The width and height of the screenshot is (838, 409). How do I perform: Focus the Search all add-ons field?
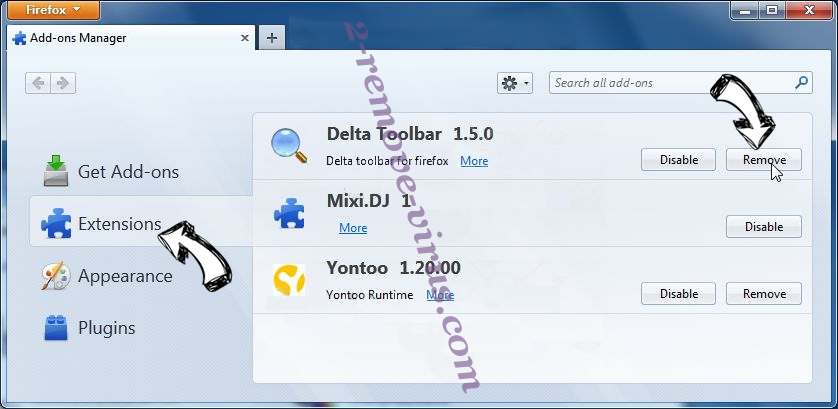680,83
